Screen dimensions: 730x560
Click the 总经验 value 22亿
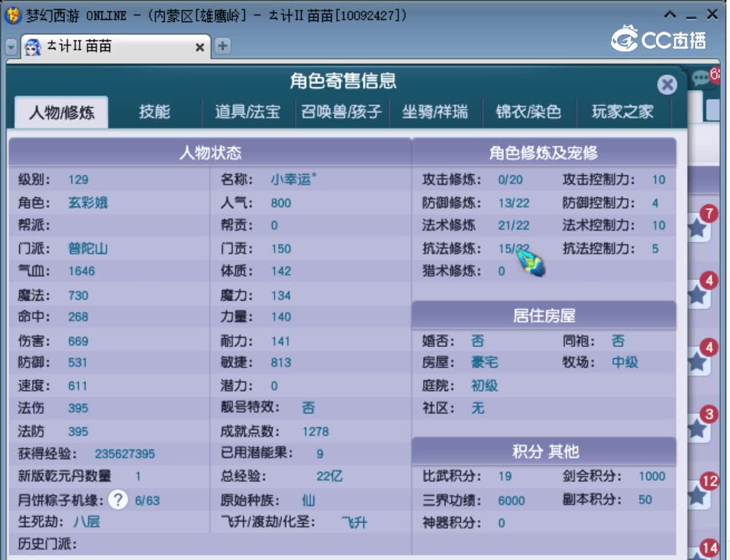coord(330,476)
